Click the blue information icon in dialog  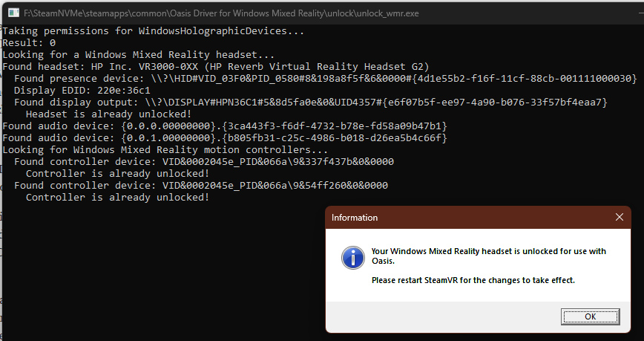(x=353, y=258)
